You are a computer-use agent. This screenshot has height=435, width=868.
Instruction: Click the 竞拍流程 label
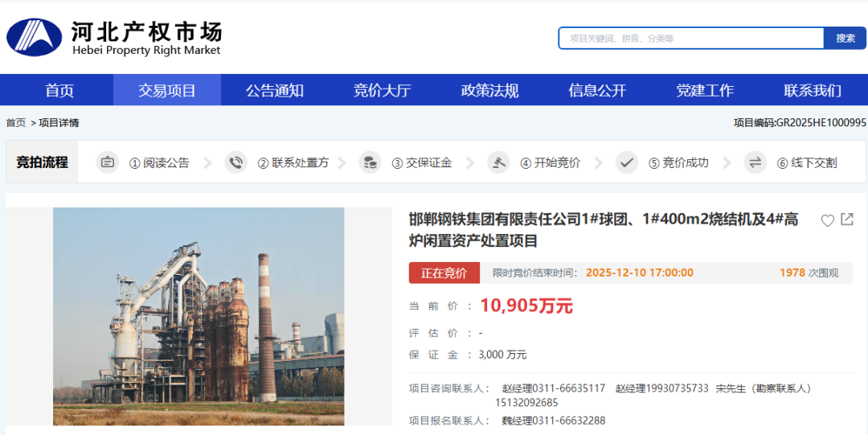point(42,163)
